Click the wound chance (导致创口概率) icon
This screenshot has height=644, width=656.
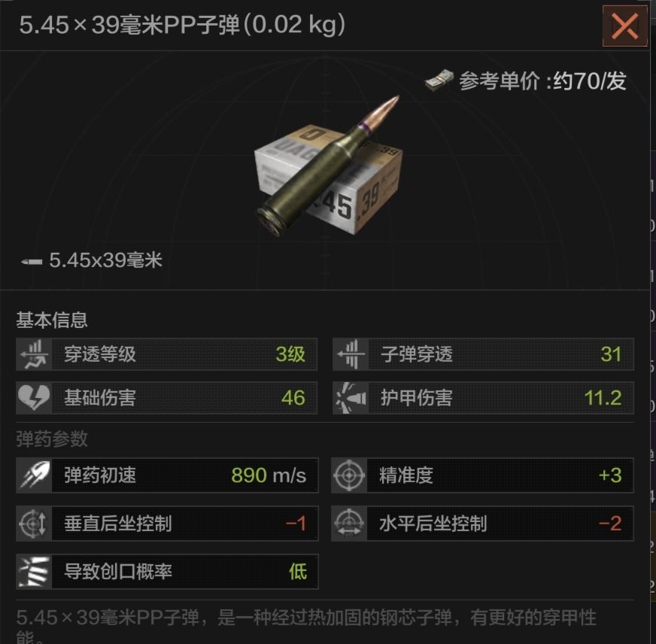point(34,572)
